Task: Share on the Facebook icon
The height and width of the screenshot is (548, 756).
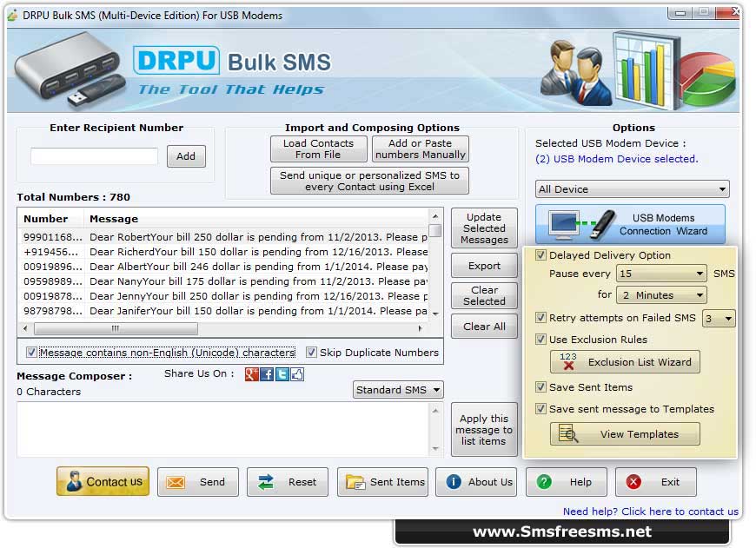Action: pyautogui.click(x=266, y=374)
